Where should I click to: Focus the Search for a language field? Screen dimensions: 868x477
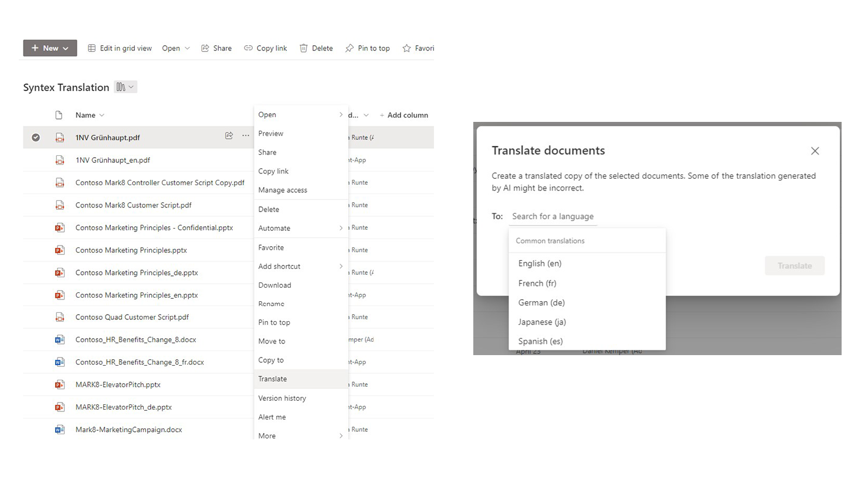pyautogui.click(x=553, y=216)
